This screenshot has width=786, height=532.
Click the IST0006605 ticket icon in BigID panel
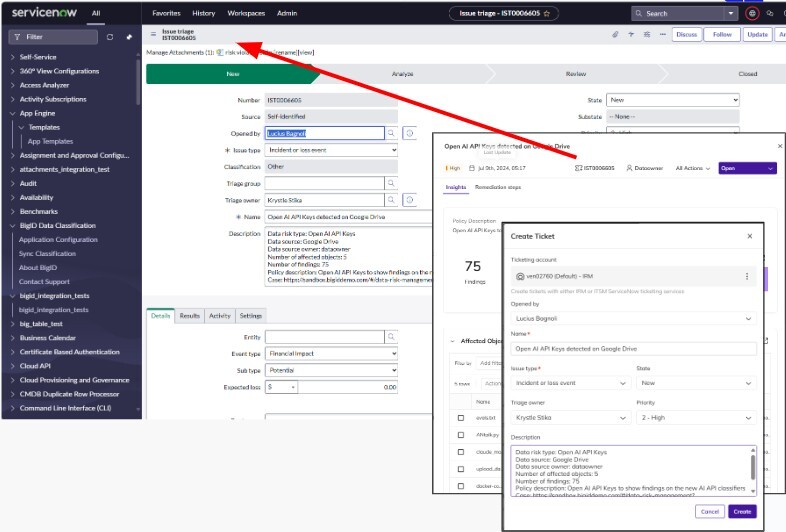coord(578,168)
